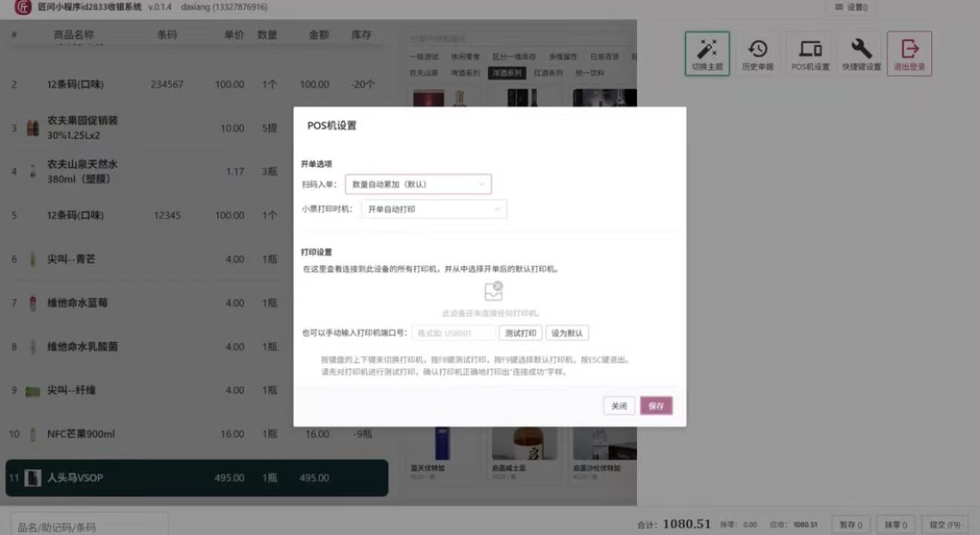Click the category search field above tabs
Screen dimensions: 980x535
click(x=520, y=39)
